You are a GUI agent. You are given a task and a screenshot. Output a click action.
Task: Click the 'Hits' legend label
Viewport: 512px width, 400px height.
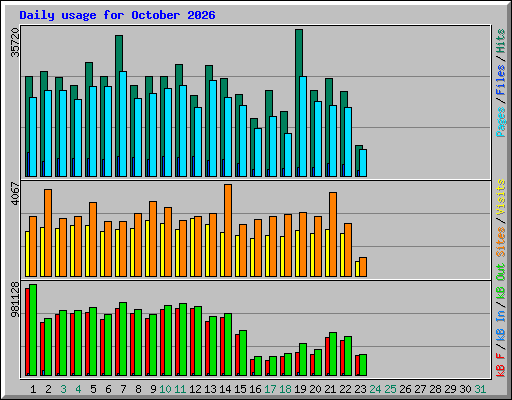point(500,41)
